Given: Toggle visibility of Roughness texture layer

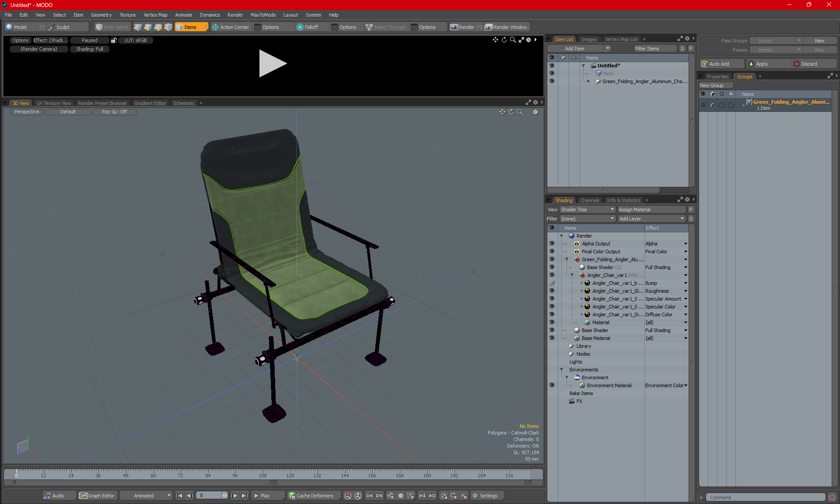Looking at the screenshot, I should pos(552,290).
